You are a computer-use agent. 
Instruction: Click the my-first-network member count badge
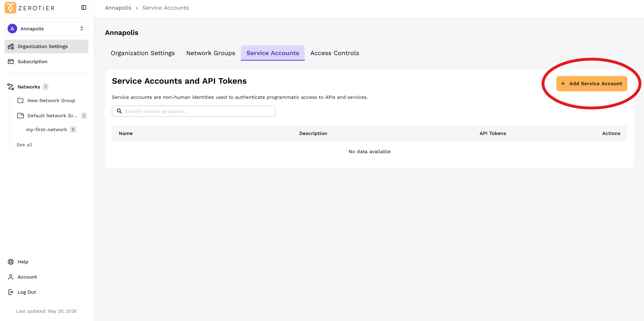point(73,129)
